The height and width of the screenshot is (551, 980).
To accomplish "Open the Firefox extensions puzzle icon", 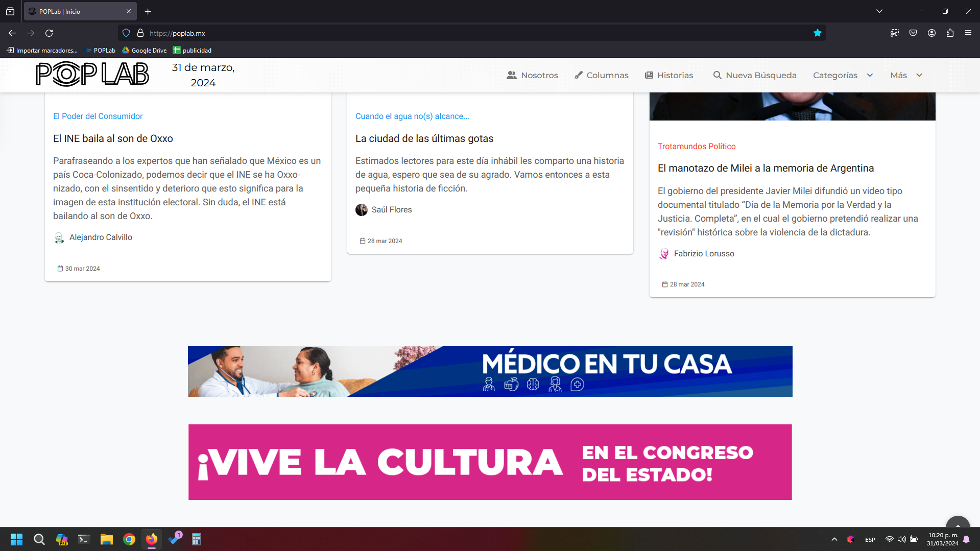I will [949, 33].
